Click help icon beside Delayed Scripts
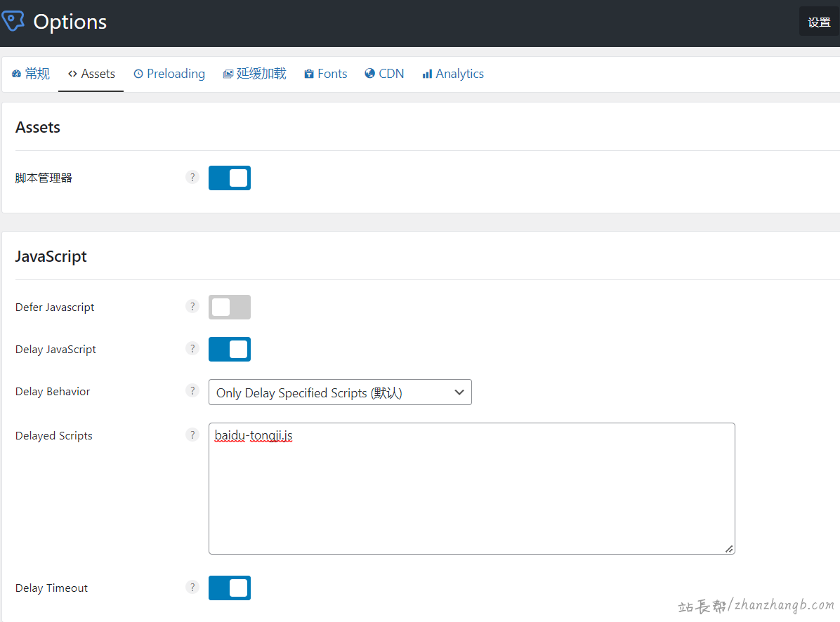The image size is (840, 622). pyautogui.click(x=192, y=435)
